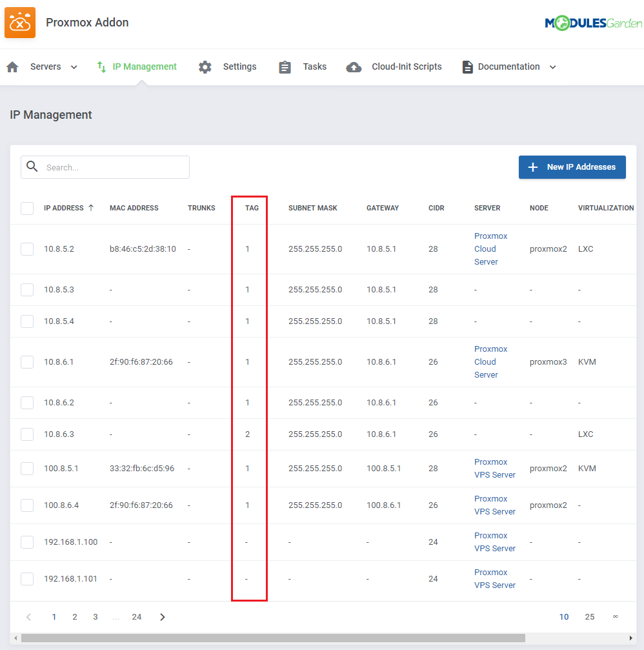Select the tag value 2 for 10.8.6.3

tap(247, 434)
